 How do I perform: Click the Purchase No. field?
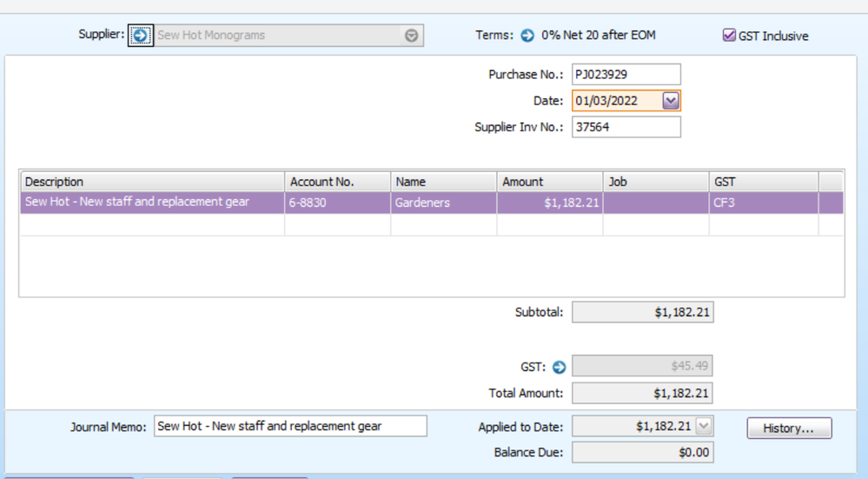[x=626, y=75]
